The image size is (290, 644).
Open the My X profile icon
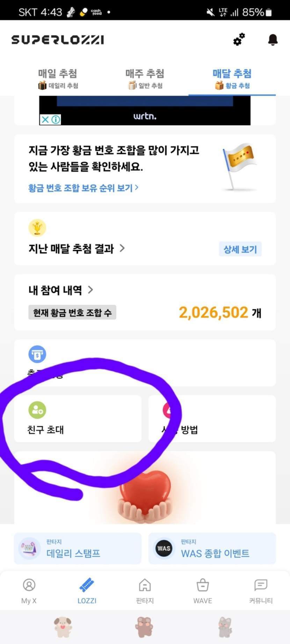(29, 585)
